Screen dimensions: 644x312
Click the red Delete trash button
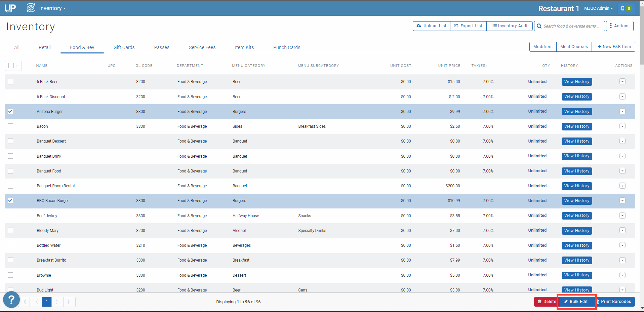[546, 302]
